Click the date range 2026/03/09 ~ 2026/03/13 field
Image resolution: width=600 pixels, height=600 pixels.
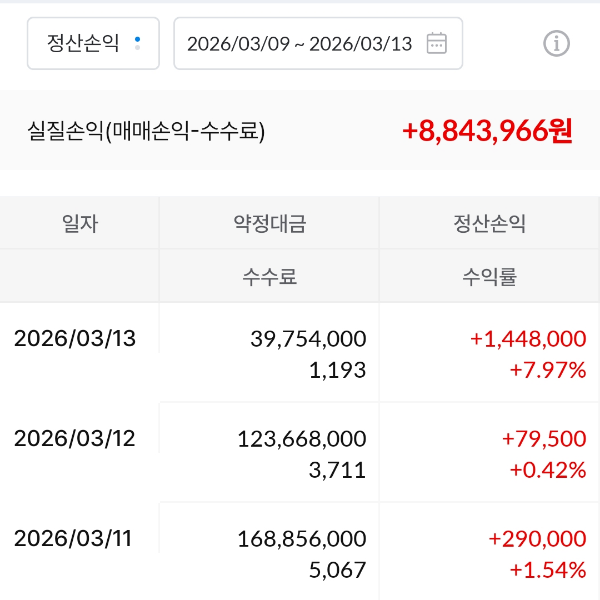[299, 43]
